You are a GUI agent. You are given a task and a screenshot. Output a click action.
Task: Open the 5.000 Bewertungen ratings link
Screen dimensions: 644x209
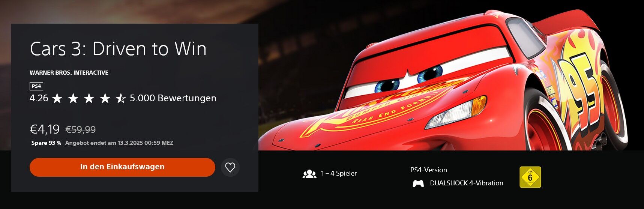point(173,98)
